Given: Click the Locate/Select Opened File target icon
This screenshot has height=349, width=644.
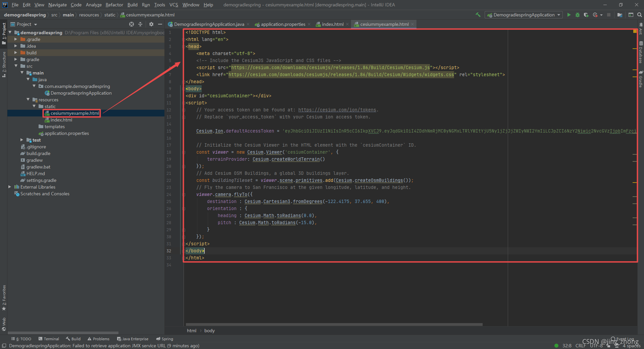Looking at the screenshot, I should click(x=132, y=24).
